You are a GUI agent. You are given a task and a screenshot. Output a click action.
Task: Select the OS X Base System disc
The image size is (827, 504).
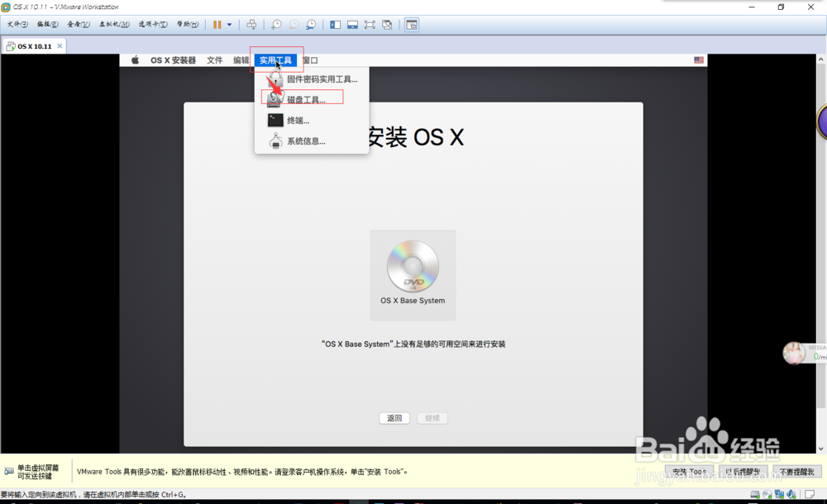click(x=413, y=275)
